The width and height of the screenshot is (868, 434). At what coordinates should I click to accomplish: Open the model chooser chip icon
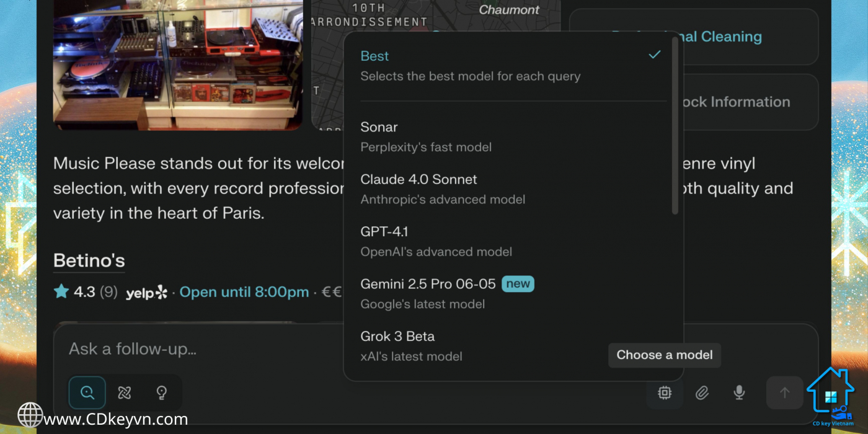665,392
